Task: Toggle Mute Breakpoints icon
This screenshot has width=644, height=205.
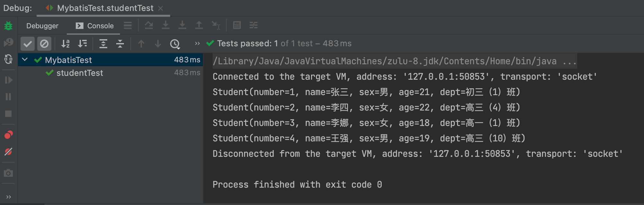Action: click(8, 152)
